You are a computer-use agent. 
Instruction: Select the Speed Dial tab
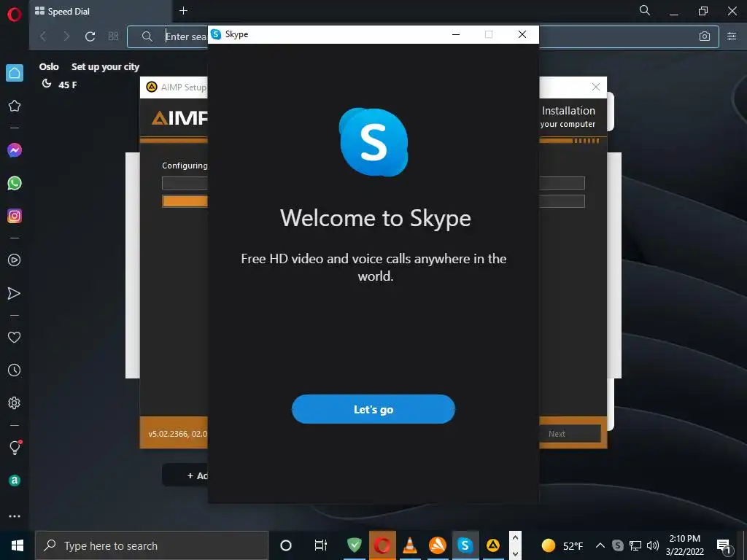coord(101,12)
